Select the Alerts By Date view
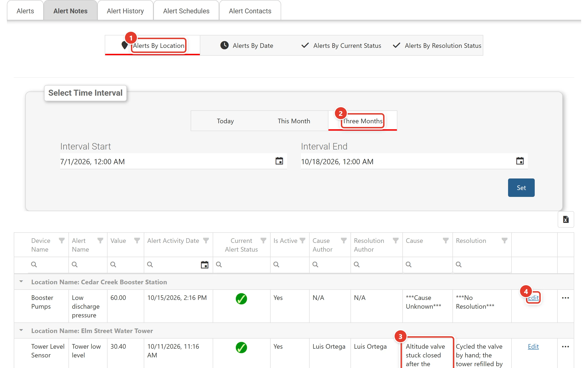 coord(247,46)
